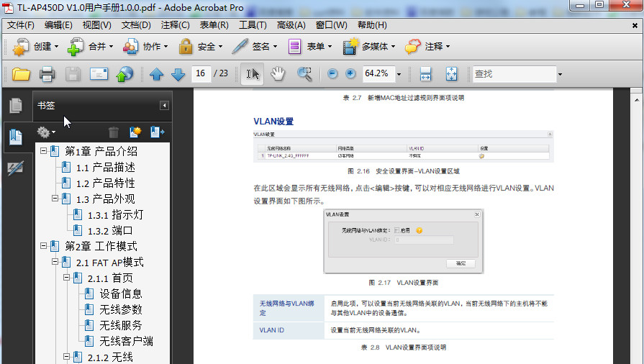Open the 表单(R) menu
The image size is (644, 364).
pos(214,25)
